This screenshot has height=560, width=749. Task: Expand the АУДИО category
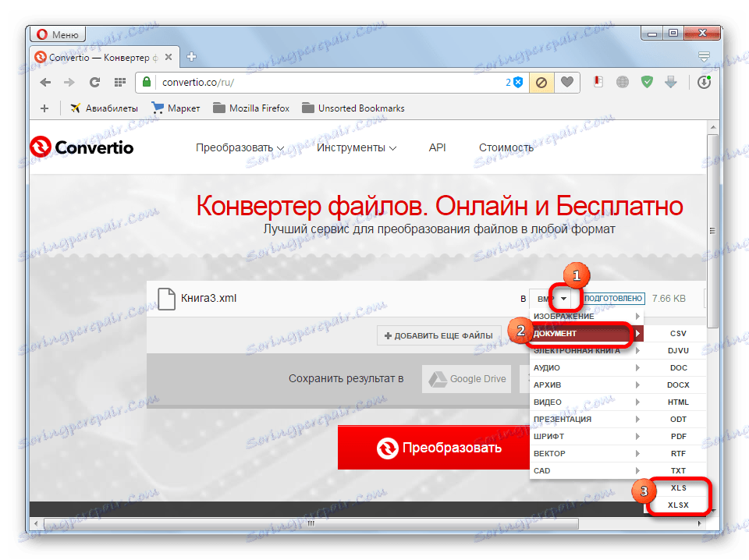point(587,367)
